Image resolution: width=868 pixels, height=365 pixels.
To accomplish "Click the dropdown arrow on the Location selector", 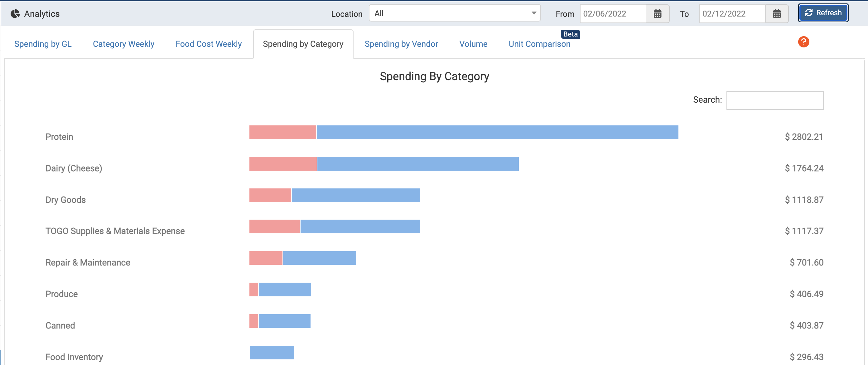I will tap(533, 13).
